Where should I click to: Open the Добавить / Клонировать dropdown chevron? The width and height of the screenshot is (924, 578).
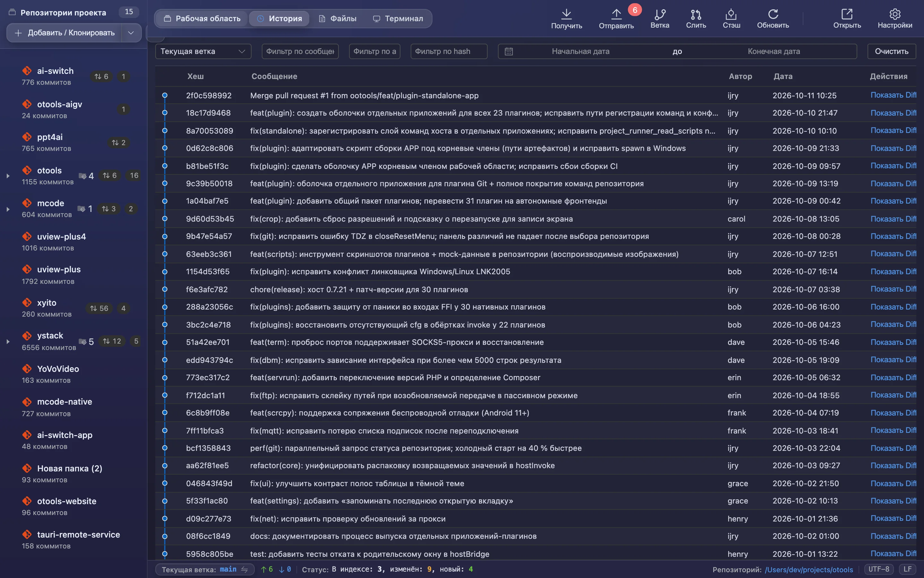(x=131, y=33)
